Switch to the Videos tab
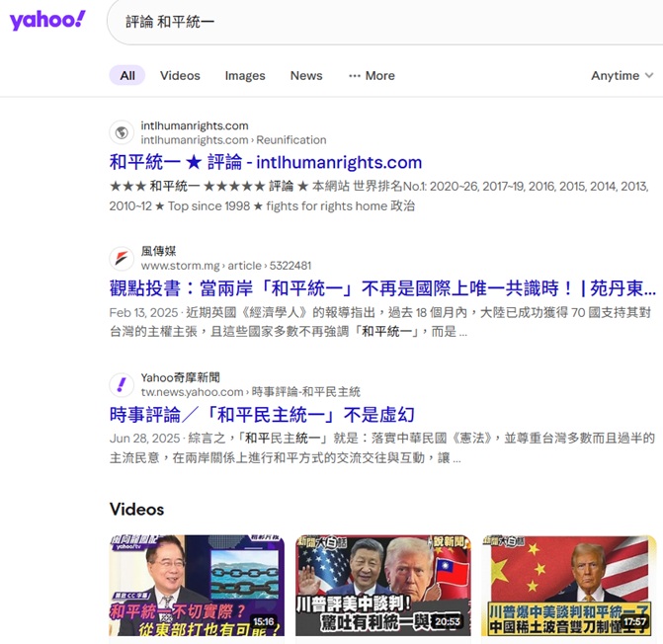The height and width of the screenshot is (644, 663). coord(180,75)
